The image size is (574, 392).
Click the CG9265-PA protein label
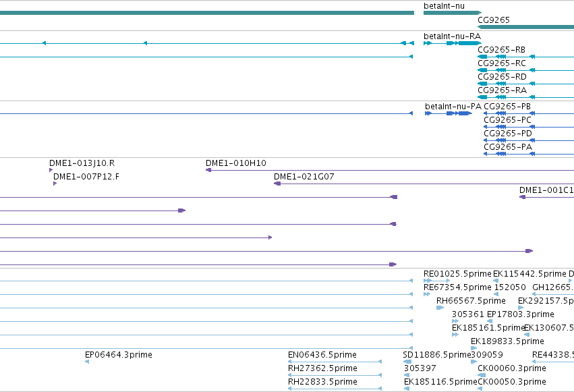click(x=508, y=147)
